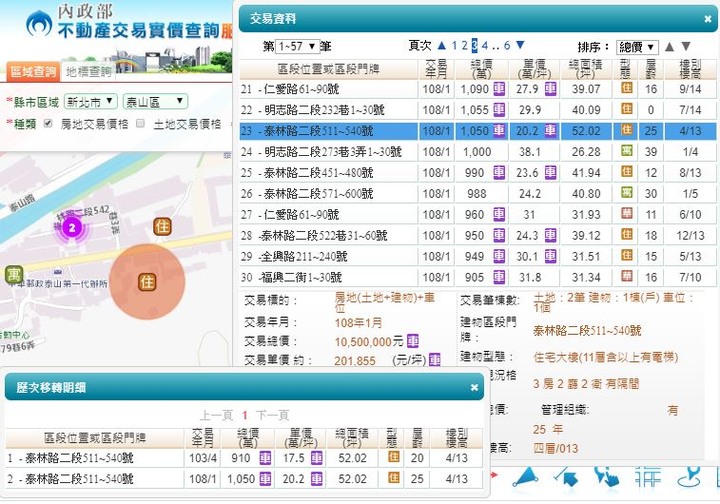
Task: Switch to the 區域查詢 tab
Action: [33, 72]
